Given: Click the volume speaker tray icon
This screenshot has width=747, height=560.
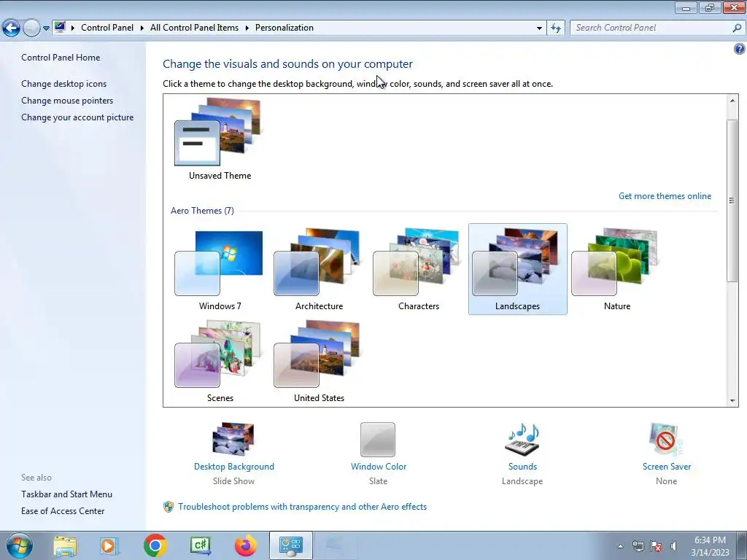Looking at the screenshot, I should click(673, 546).
